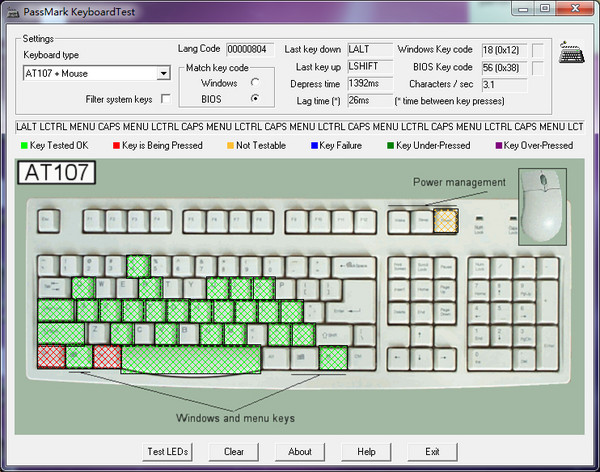
Task: Click the red left Ctrl key
Action: tap(51, 357)
